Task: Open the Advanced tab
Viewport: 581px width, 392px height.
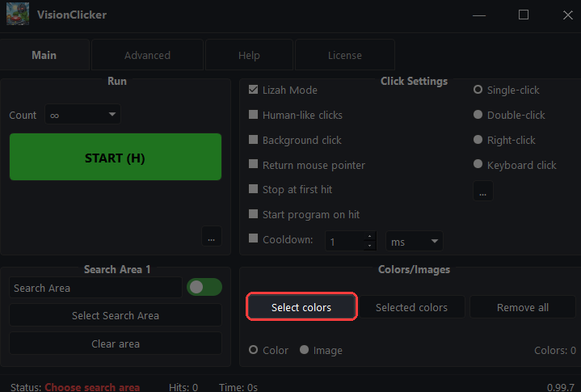Action: pos(148,55)
